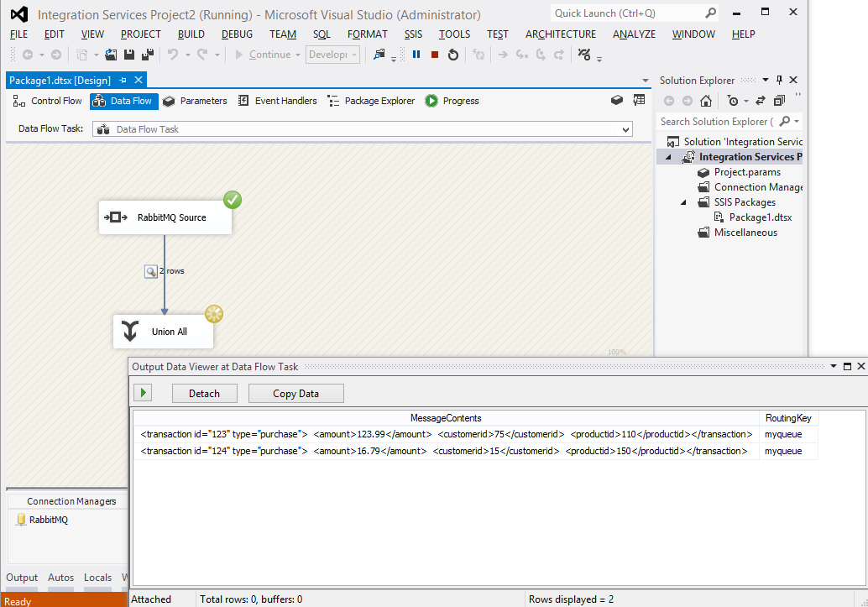This screenshot has height=607, width=868.
Task: Open the Output tab at bottom
Action: point(22,577)
